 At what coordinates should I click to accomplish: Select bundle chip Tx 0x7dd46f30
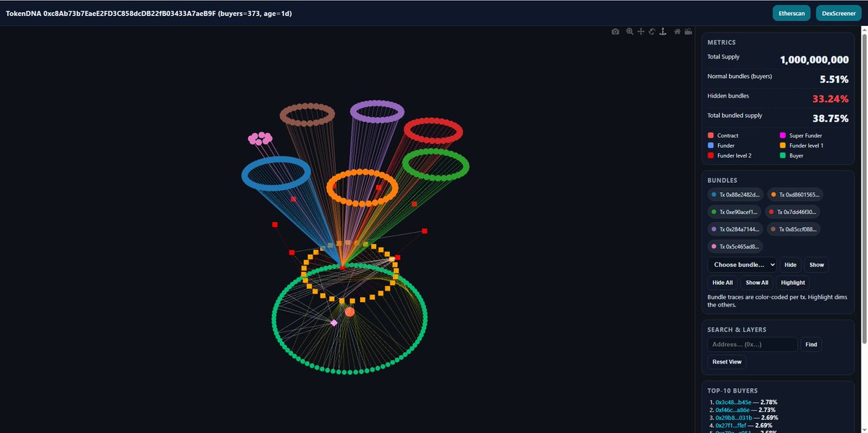pos(794,212)
